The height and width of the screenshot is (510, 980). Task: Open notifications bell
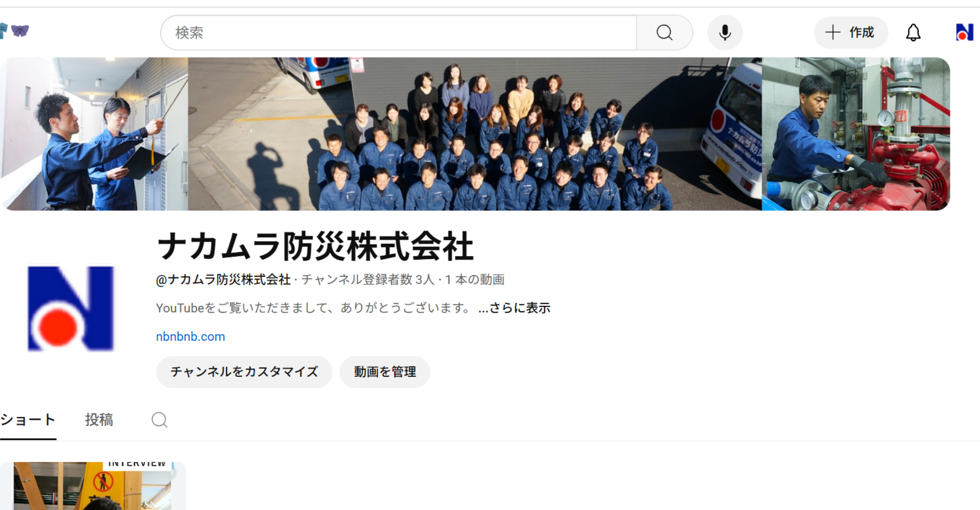913,33
